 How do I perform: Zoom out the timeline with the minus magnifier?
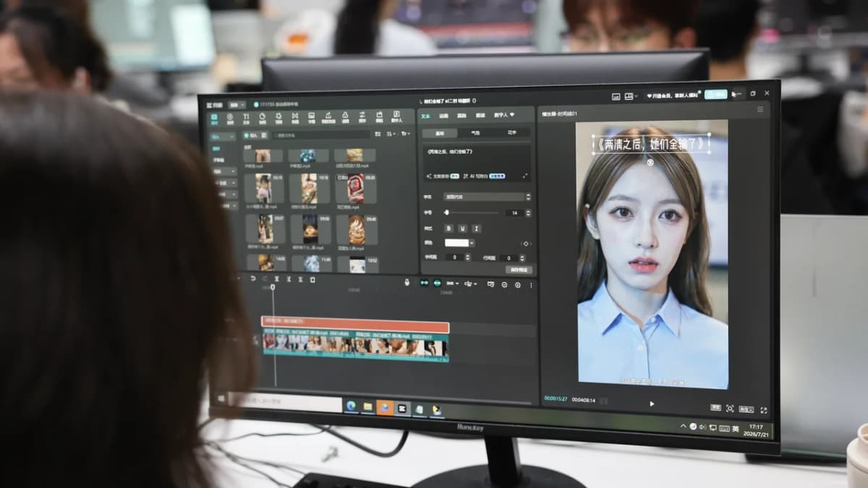(x=504, y=285)
